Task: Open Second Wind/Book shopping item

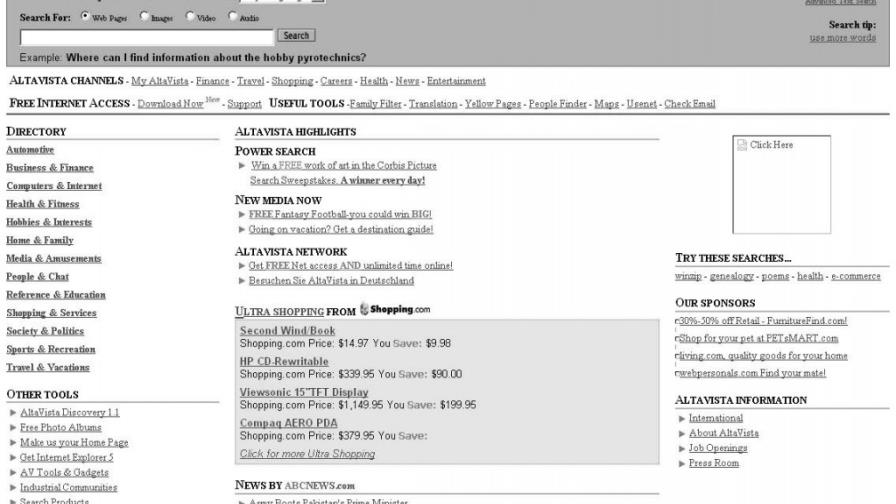Action: pyautogui.click(x=287, y=331)
